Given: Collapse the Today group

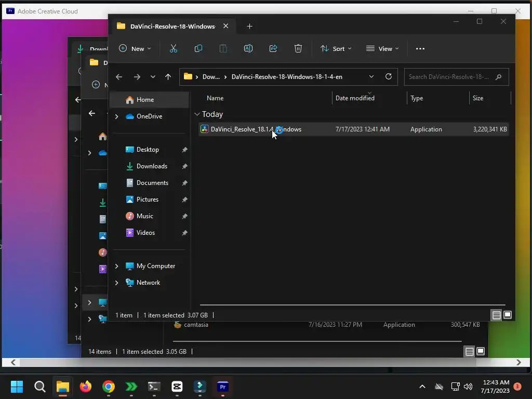Looking at the screenshot, I should pos(197,114).
